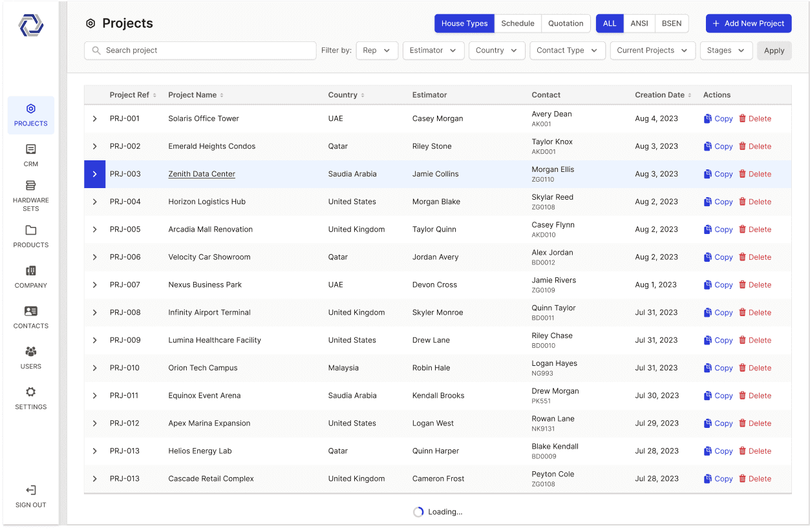Expand the PRJ-001 row
810x532 pixels.
(x=94, y=118)
